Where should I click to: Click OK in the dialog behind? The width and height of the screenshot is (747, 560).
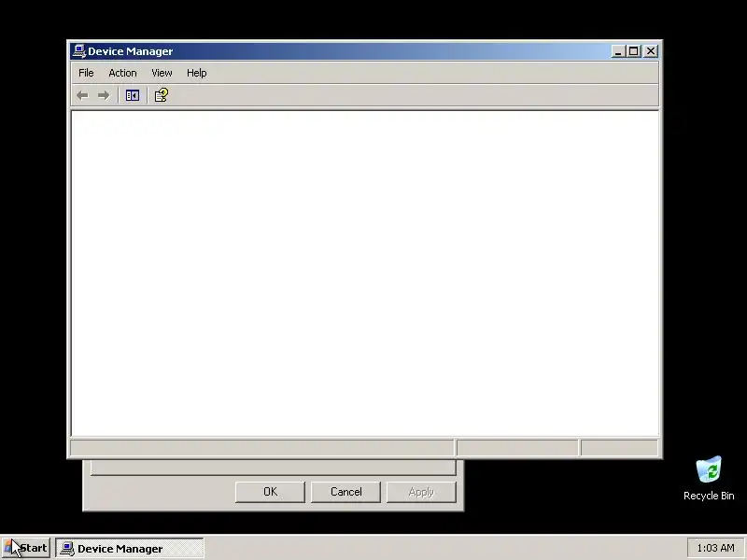click(270, 492)
